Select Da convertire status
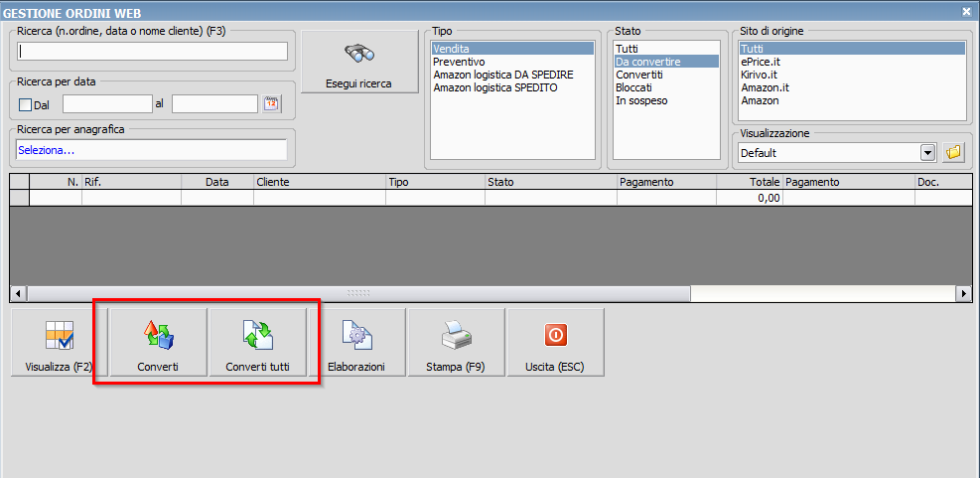This screenshot has width=980, height=478. click(x=666, y=62)
